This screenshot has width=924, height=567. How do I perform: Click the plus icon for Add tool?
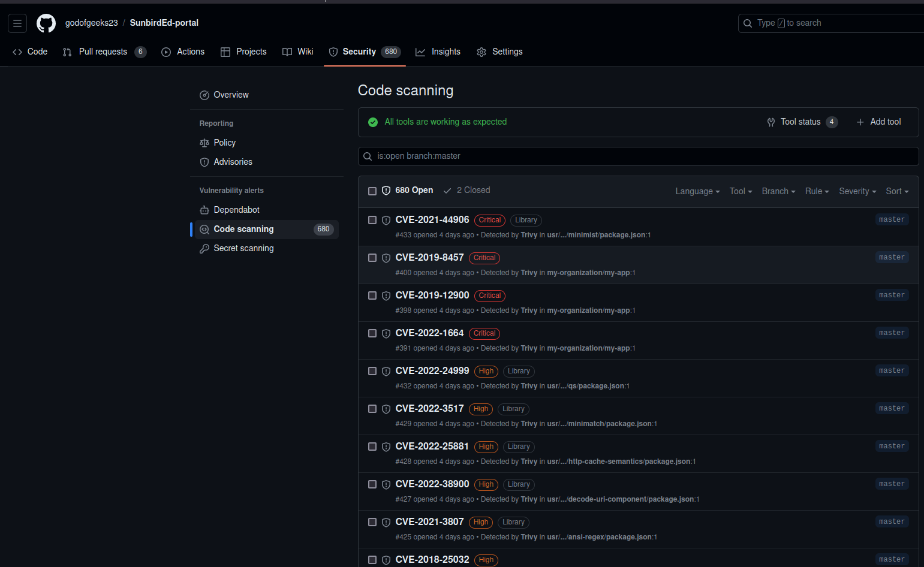860,122
